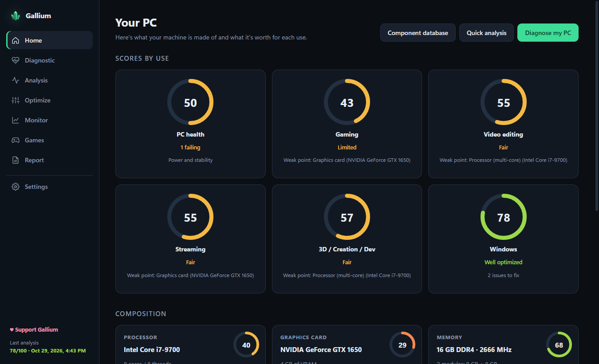Open the Report page
Image resolution: width=599 pixels, height=364 pixels.
pyautogui.click(x=49, y=160)
